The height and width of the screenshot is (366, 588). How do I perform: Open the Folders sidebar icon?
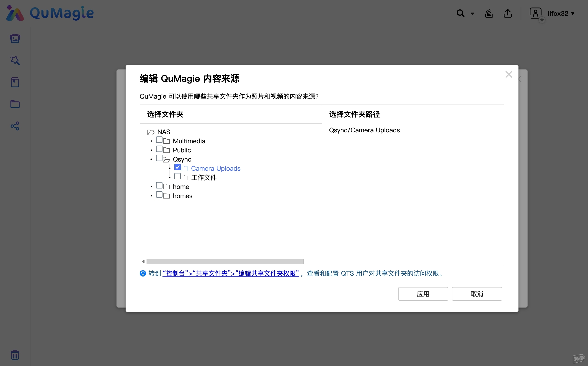15,104
